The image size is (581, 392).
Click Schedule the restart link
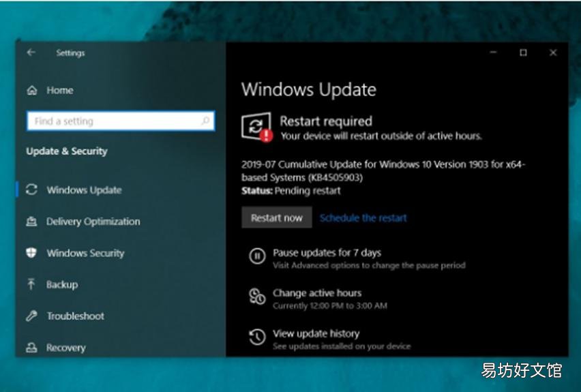[363, 218]
